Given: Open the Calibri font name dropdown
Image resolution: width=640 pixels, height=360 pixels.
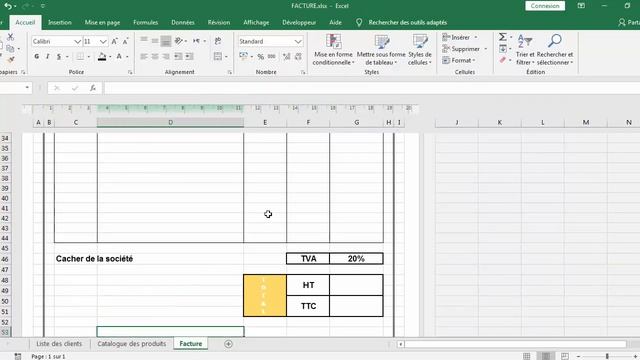Looking at the screenshot, I should [77, 42].
